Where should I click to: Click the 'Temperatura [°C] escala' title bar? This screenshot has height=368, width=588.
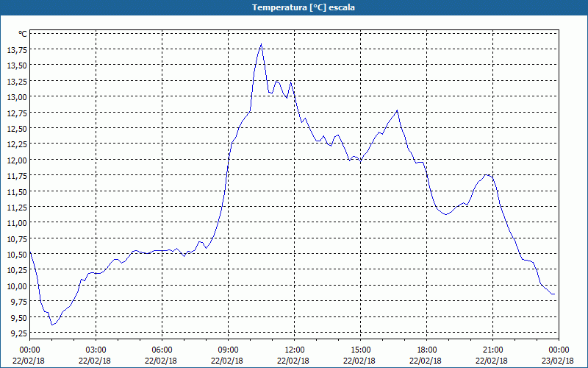pos(294,7)
